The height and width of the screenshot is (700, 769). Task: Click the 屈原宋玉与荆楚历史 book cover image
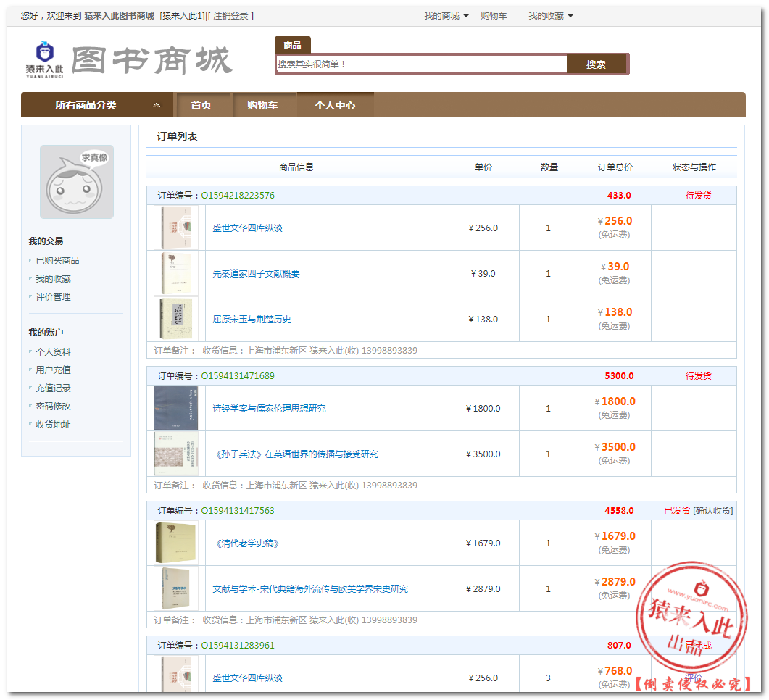coord(176,319)
